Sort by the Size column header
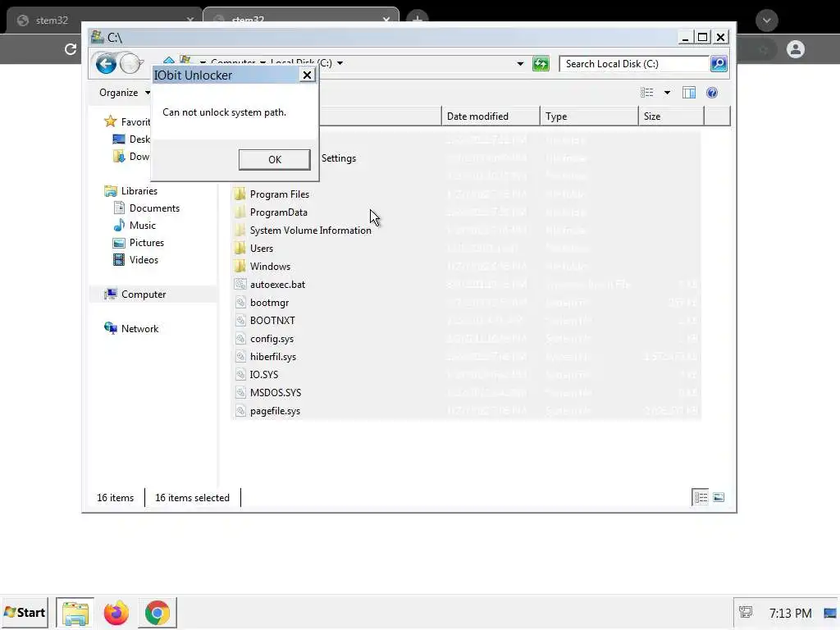 pyautogui.click(x=671, y=116)
